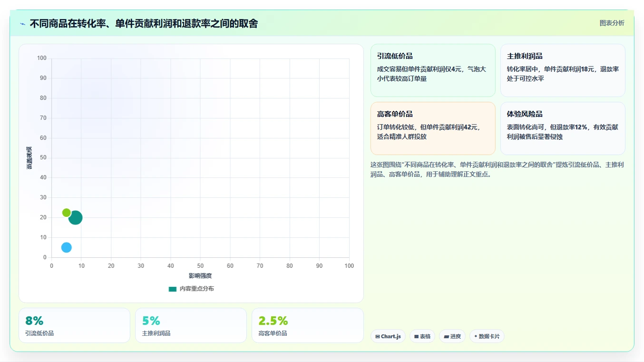Image resolution: width=644 pixels, height=362 pixels.
Task: Click the 内容重点分布 legend text
Action: click(x=196, y=289)
